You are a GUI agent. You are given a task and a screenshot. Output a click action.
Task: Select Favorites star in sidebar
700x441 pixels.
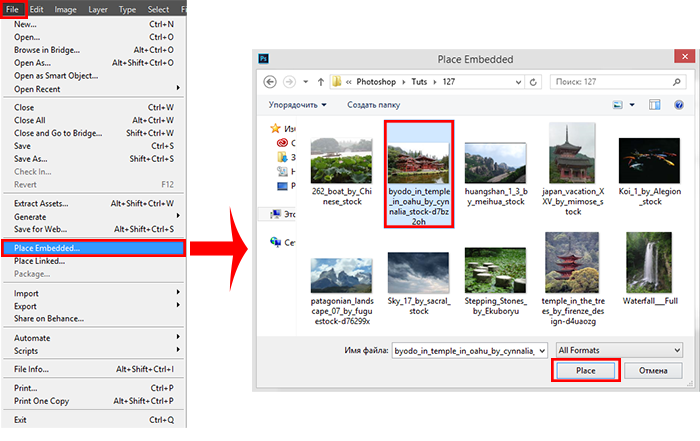pyautogui.click(x=275, y=129)
